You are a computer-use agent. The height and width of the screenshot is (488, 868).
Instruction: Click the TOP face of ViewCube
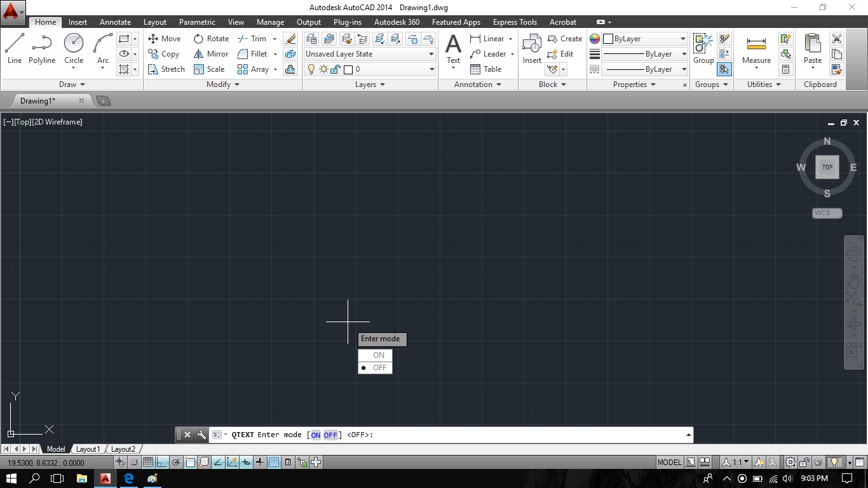827,167
